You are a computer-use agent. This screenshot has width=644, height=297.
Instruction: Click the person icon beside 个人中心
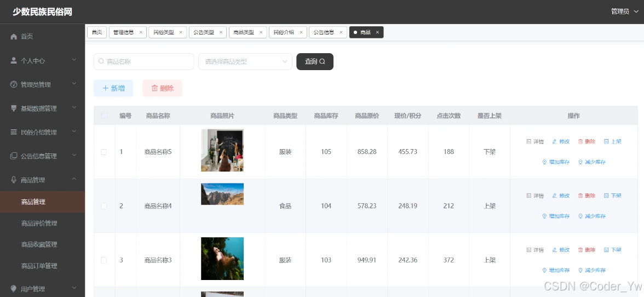[14, 60]
